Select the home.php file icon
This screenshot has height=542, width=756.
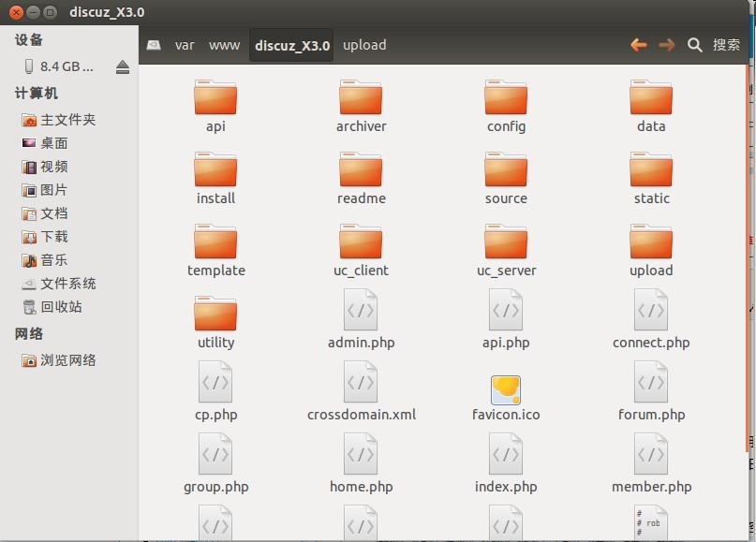click(x=361, y=454)
